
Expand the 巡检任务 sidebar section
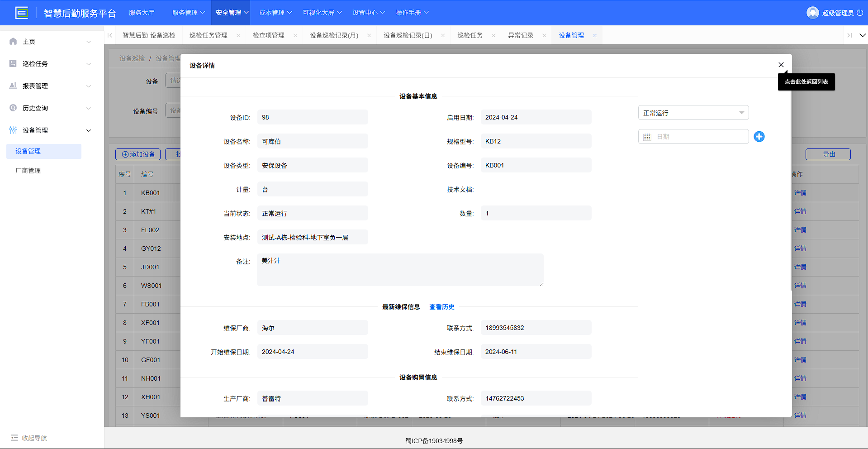89,64
